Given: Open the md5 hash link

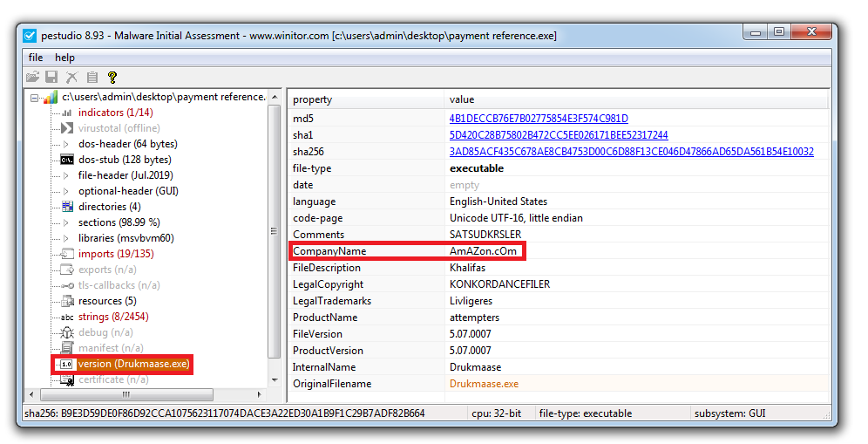Looking at the screenshot, I should point(539,119).
